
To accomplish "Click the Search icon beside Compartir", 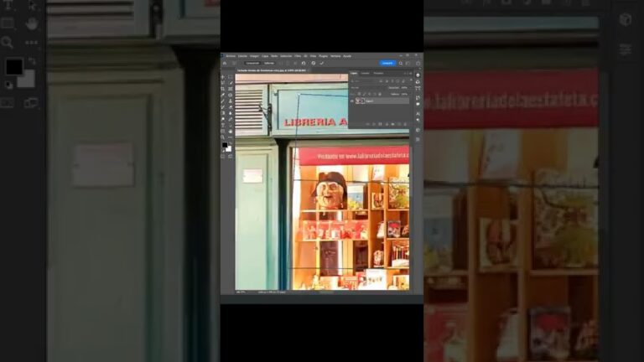I will [x=401, y=63].
